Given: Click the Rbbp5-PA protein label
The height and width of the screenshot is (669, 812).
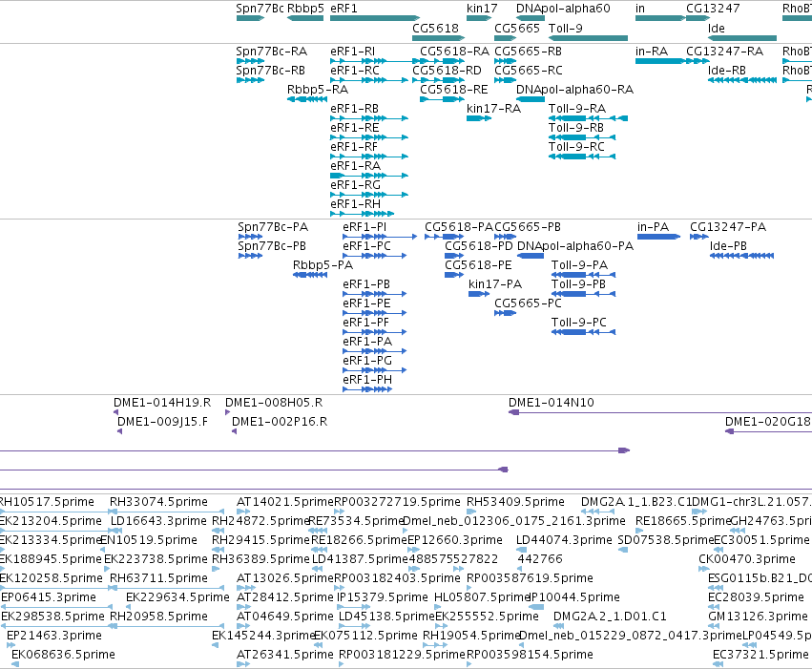Looking at the screenshot, I should click(323, 265).
